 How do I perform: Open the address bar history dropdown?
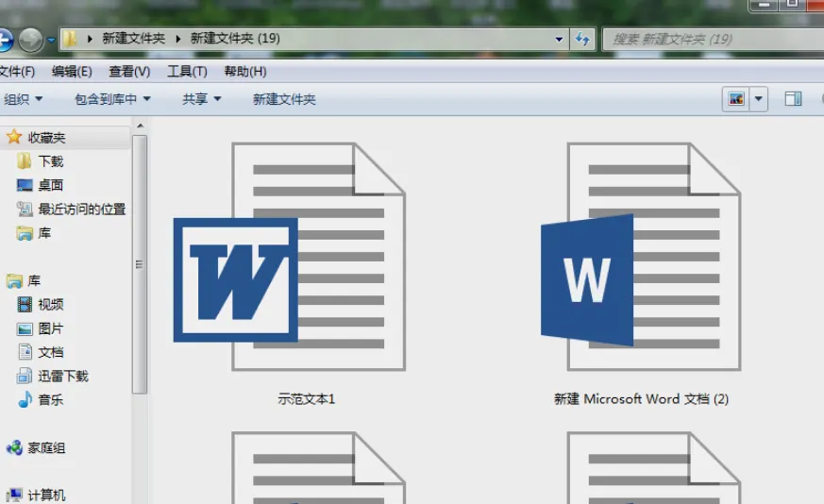559,39
